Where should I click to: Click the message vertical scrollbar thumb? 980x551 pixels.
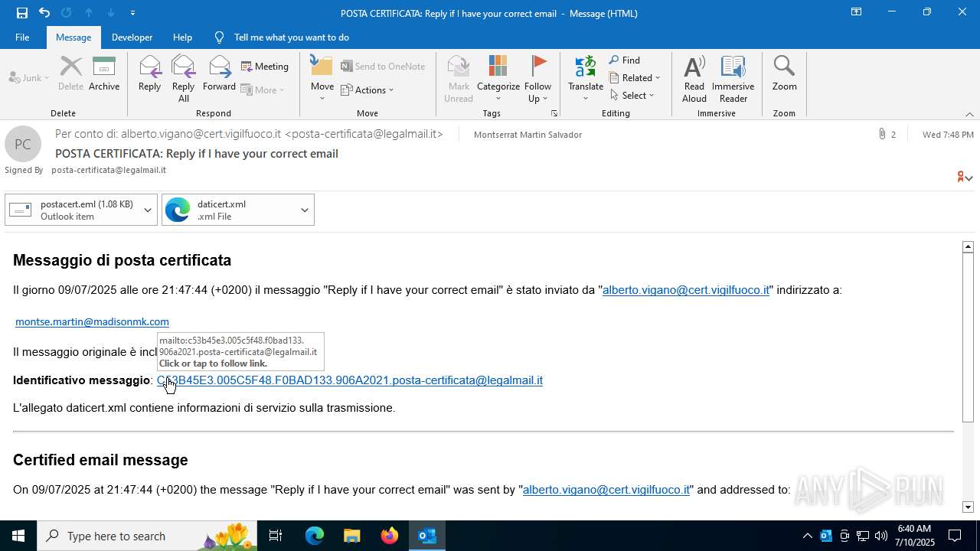[x=968, y=337]
